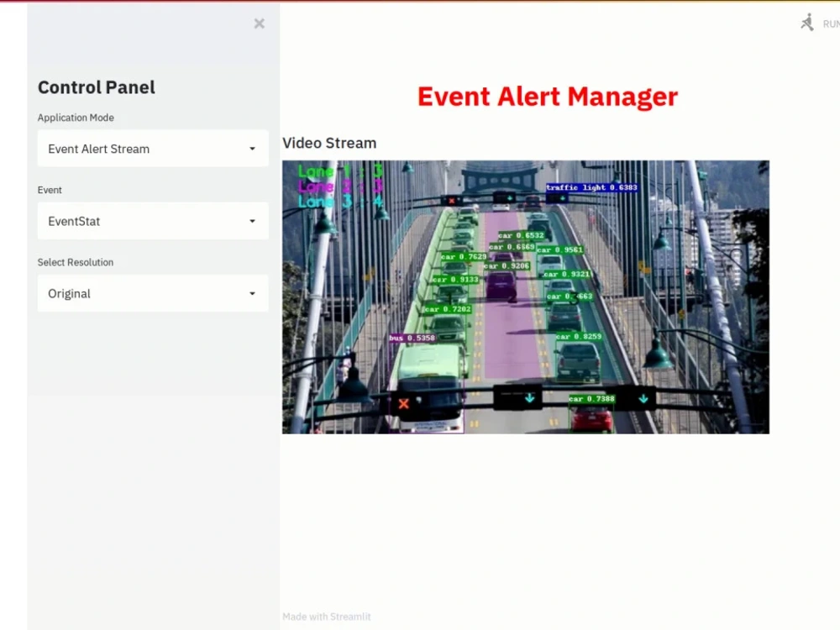Click the Video Stream heading
840x630 pixels.
click(x=329, y=143)
